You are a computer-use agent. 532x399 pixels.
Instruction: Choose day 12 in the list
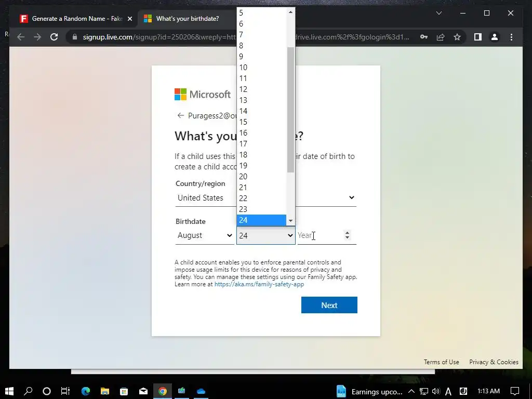(x=261, y=89)
